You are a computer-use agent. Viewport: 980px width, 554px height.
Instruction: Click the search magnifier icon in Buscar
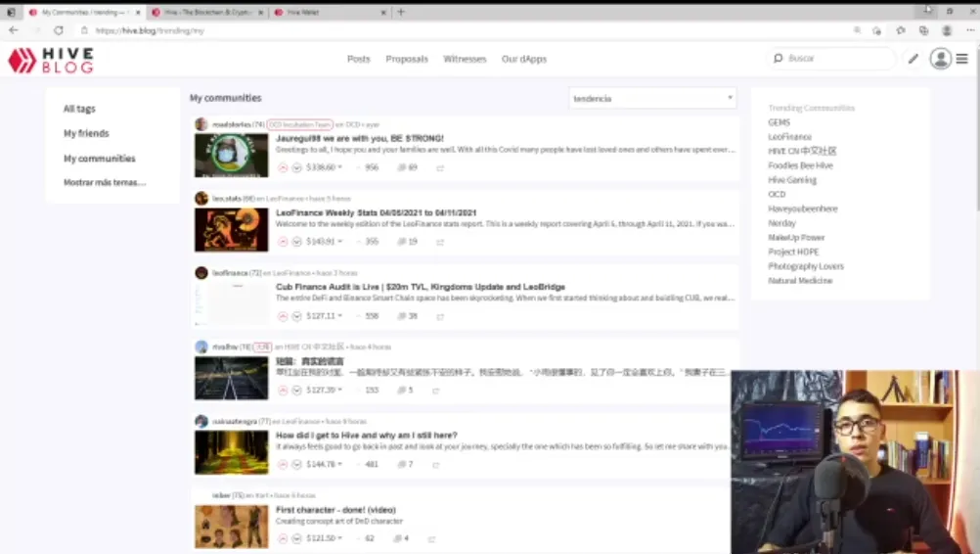tap(779, 58)
